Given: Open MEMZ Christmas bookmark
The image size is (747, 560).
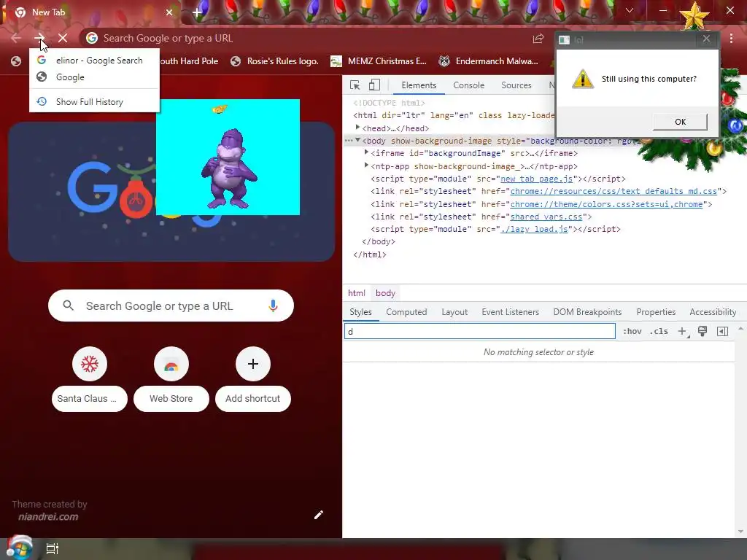Looking at the screenshot, I should tap(379, 61).
